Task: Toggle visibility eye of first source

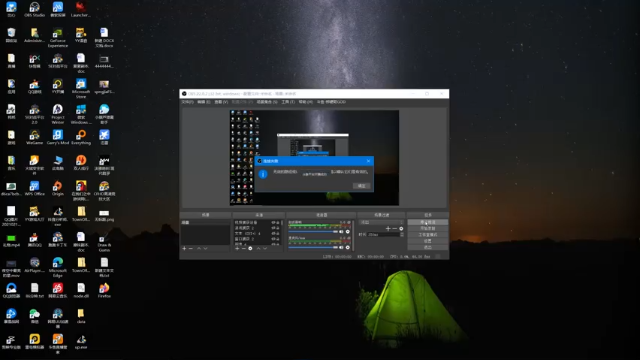Action: coord(273,222)
